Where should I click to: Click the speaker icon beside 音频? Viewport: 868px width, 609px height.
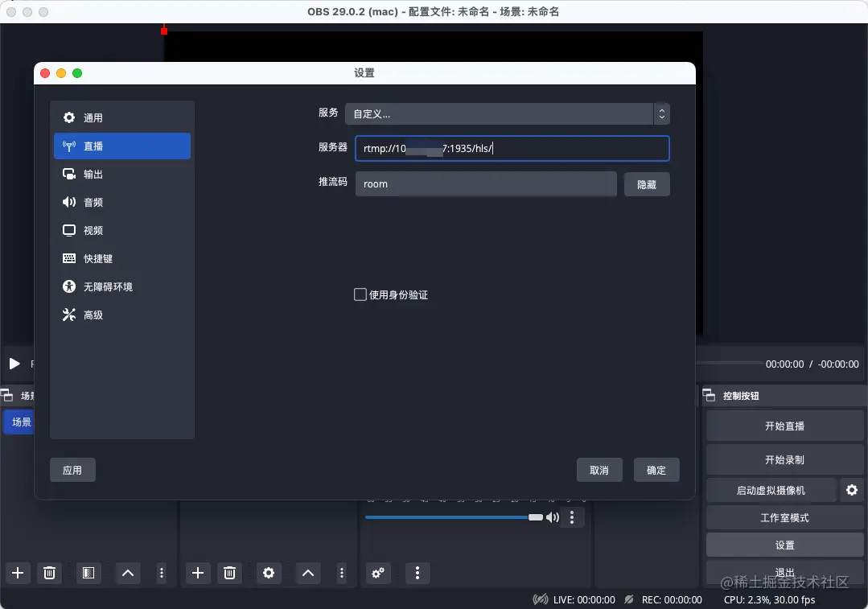point(69,202)
